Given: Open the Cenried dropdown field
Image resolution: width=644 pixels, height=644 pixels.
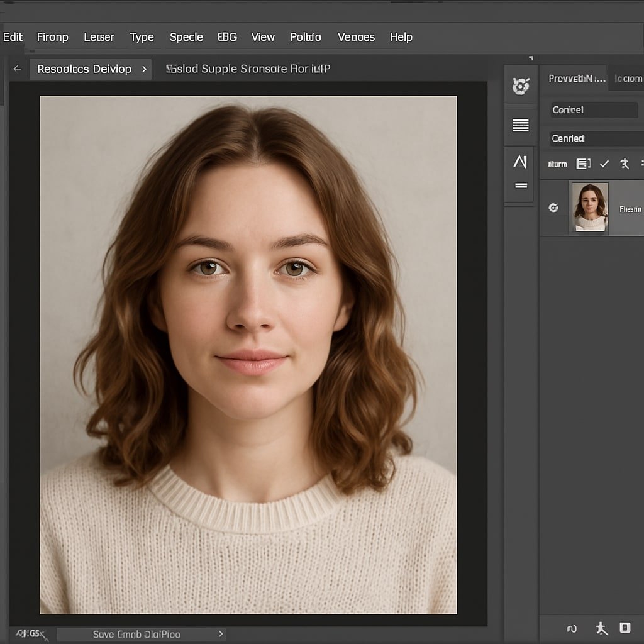Looking at the screenshot, I should coord(597,138).
